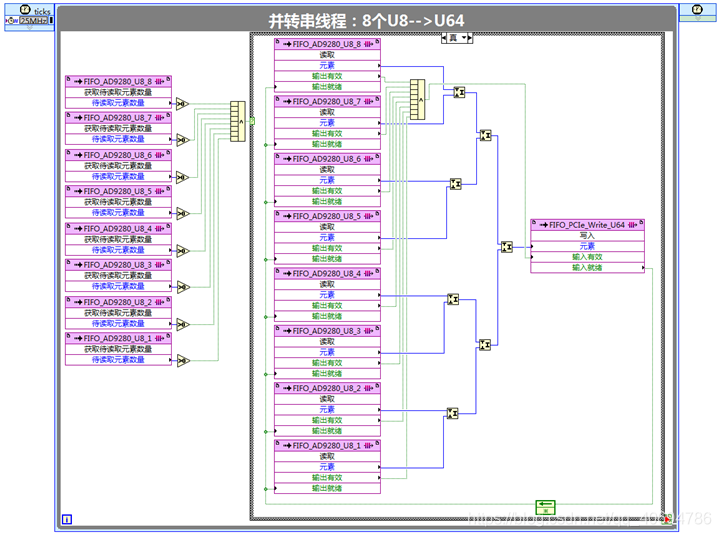Select the Join Numbers node fed by U8_4 and U8_3

tap(453, 299)
